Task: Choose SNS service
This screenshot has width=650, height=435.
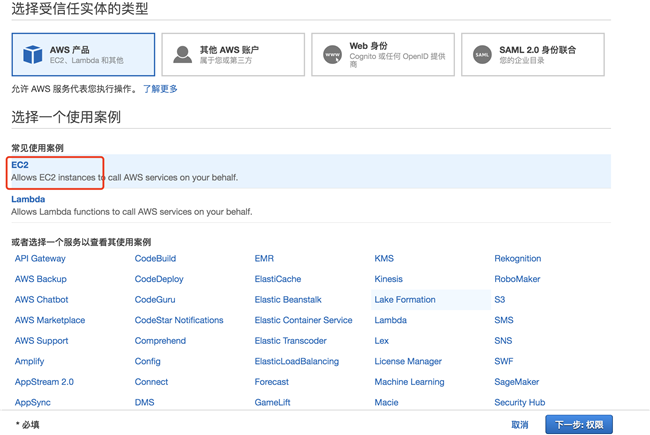Action: point(503,341)
